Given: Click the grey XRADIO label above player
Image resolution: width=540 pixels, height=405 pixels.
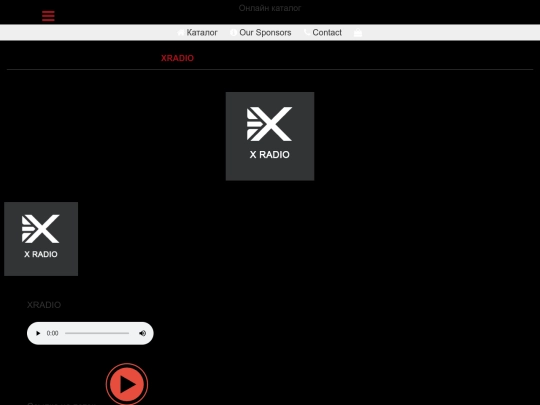Looking at the screenshot, I should point(44,305).
